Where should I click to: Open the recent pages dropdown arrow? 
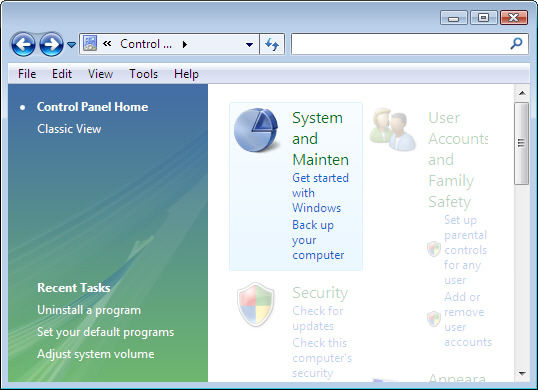click(71, 45)
